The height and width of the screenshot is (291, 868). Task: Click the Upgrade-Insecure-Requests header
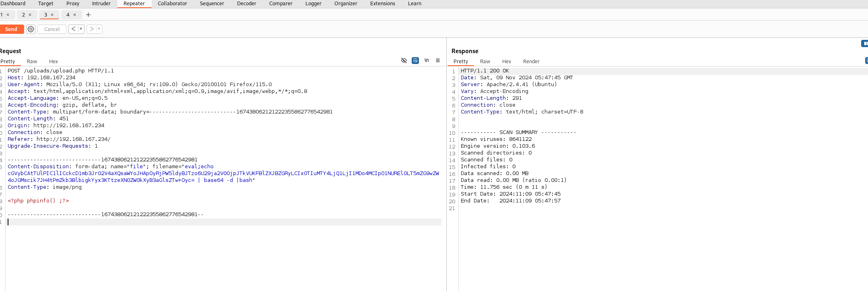(53, 146)
